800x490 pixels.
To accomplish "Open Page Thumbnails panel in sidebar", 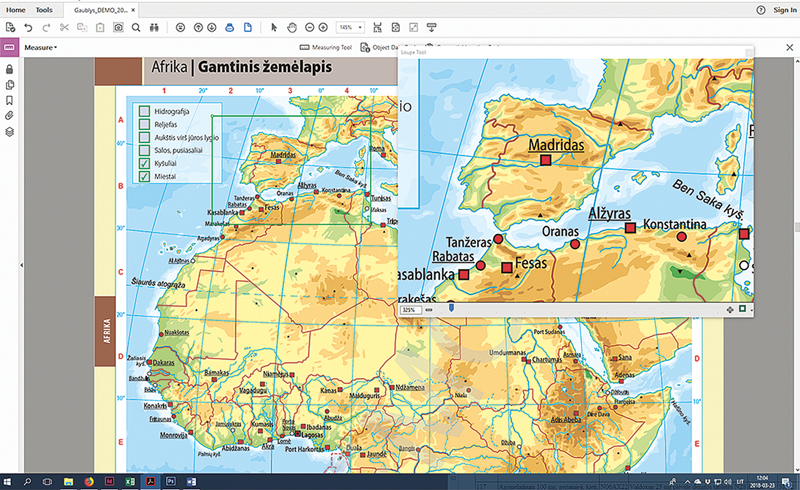I will pyautogui.click(x=9, y=85).
